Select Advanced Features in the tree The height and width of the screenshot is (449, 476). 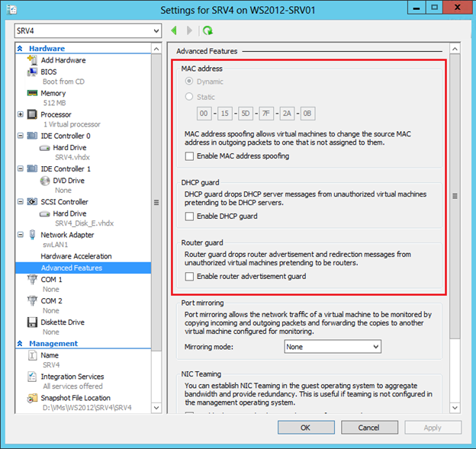click(x=83, y=268)
